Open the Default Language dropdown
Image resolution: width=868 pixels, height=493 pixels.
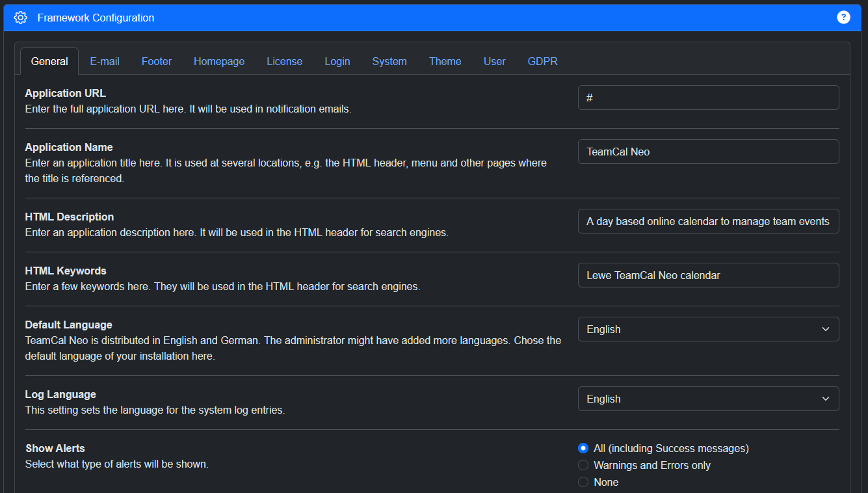point(708,329)
